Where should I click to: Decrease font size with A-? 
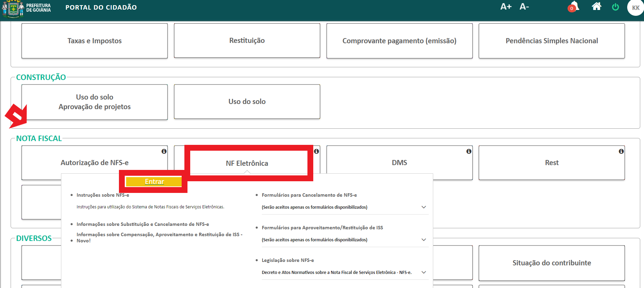click(x=524, y=7)
